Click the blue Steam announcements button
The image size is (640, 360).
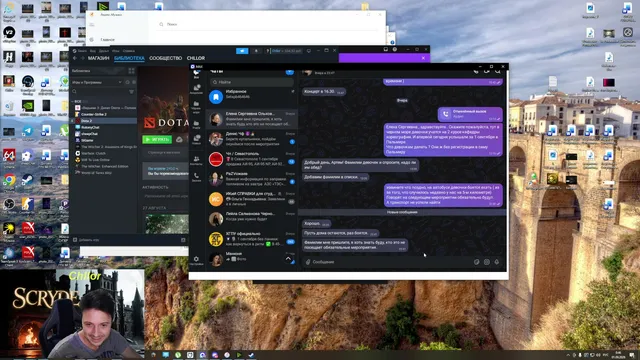coord(242,51)
